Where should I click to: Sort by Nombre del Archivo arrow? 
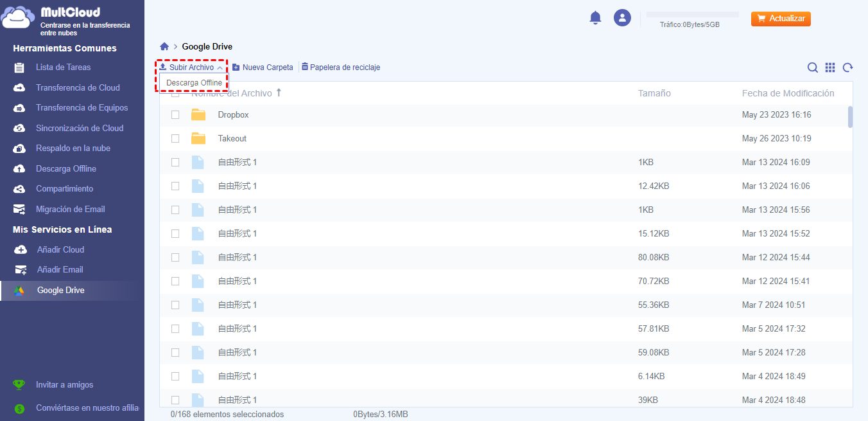[279, 93]
